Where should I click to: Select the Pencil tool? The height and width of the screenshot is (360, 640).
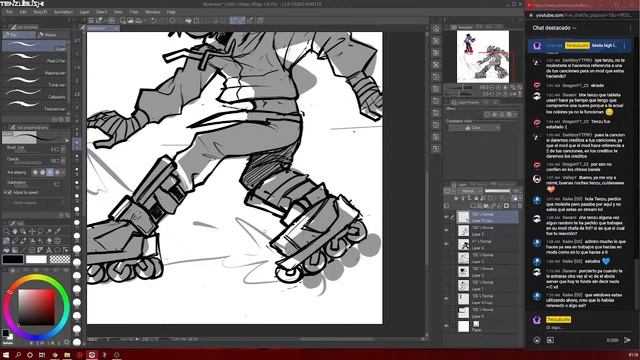[15, 241]
